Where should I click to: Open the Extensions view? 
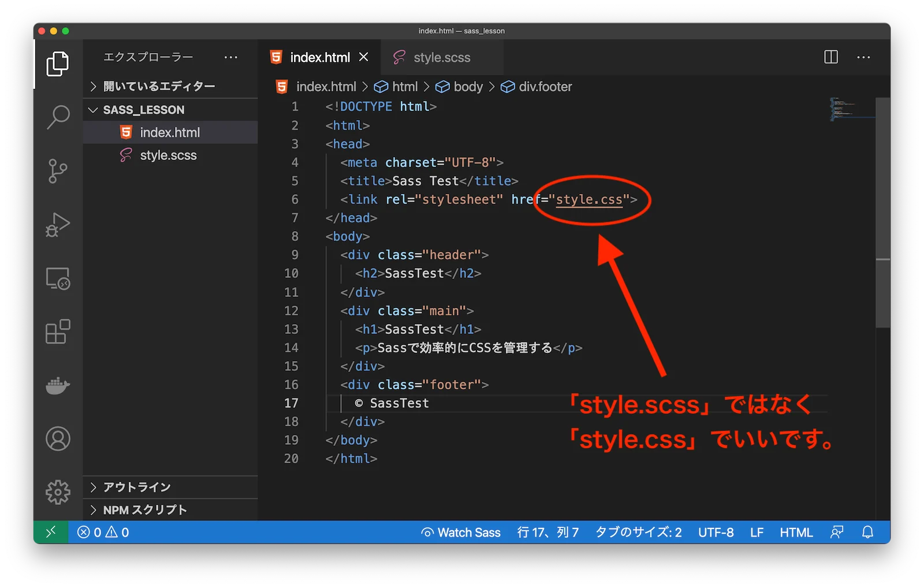(57, 332)
